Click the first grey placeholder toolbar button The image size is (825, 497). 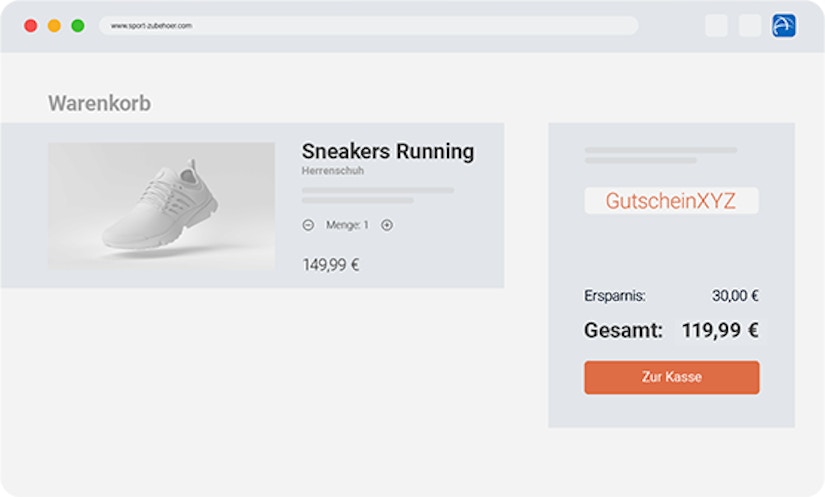(x=716, y=25)
